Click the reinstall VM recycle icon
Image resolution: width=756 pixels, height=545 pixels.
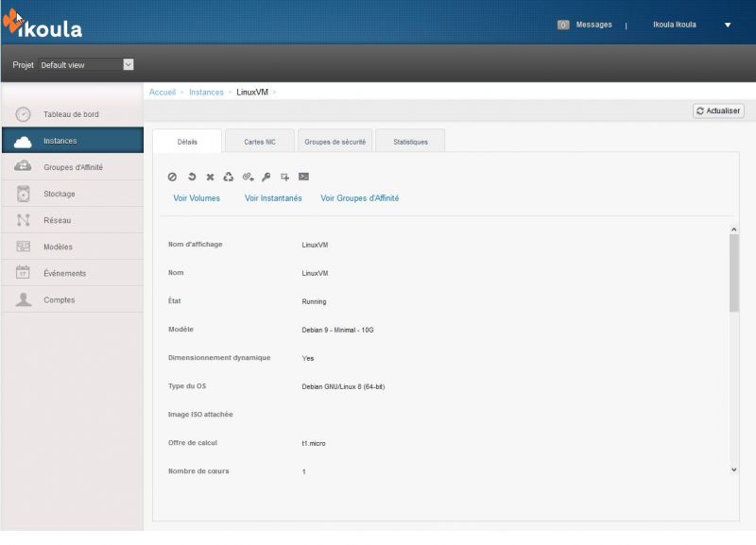pyautogui.click(x=229, y=177)
